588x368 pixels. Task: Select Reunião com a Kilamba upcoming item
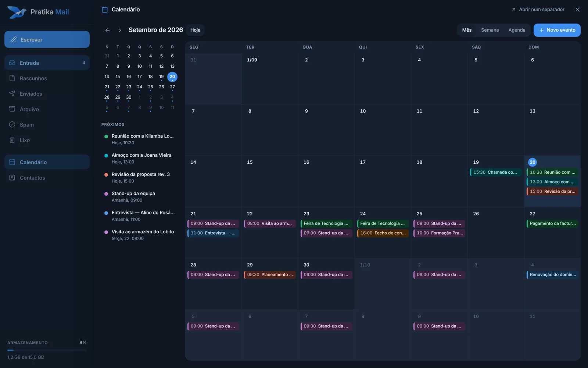coord(139,139)
